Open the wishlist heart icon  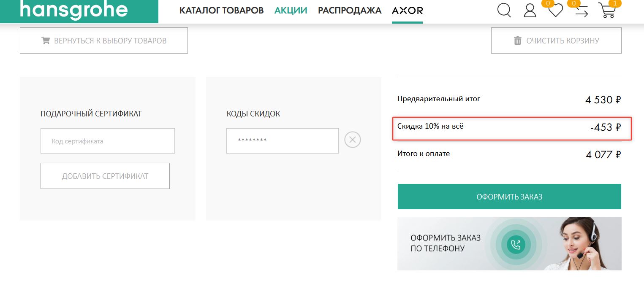click(555, 11)
